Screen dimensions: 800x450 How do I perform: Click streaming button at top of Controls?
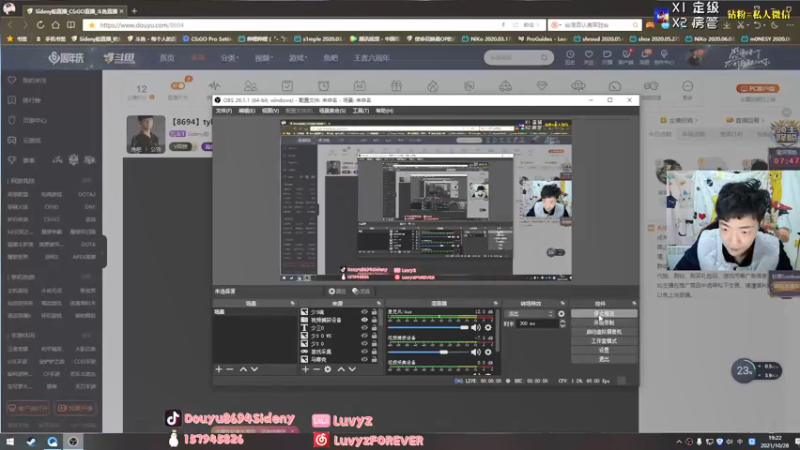point(604,314)
